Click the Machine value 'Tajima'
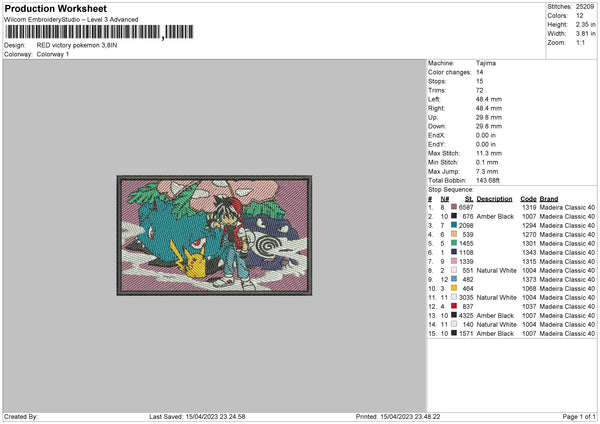This screenshot has height=424, width=600. point(486,63)
